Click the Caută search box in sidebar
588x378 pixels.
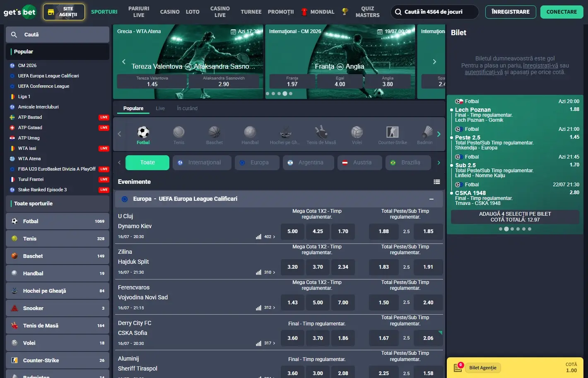point(58,35)
